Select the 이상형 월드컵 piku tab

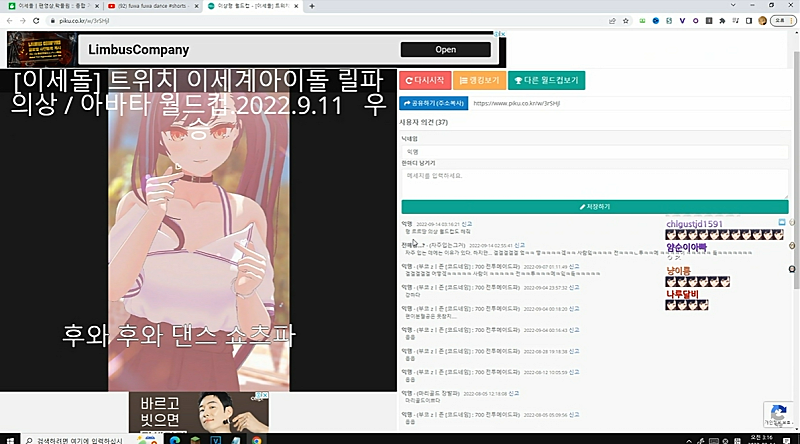click(x=252, y=6)
